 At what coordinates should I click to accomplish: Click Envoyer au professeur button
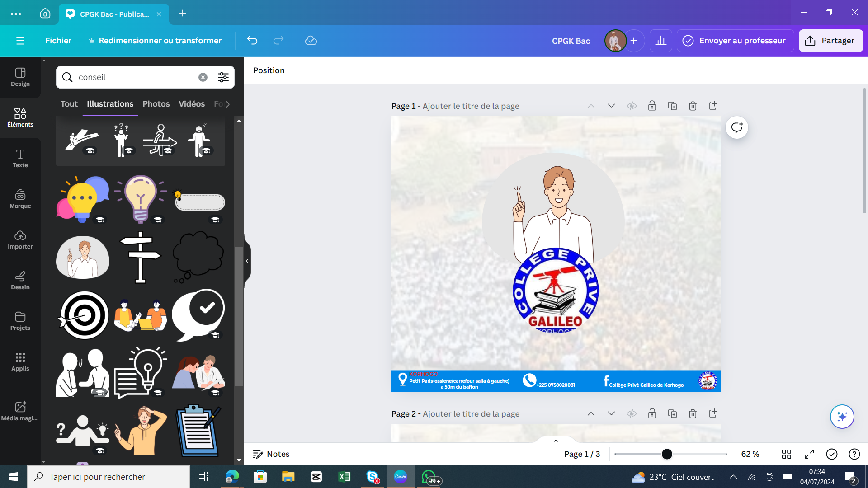click(735, 41)
